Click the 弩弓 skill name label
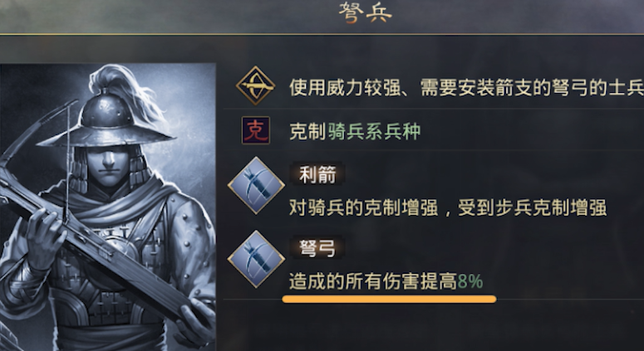This screenshot has width=644, height=351. tap(317, 247)
